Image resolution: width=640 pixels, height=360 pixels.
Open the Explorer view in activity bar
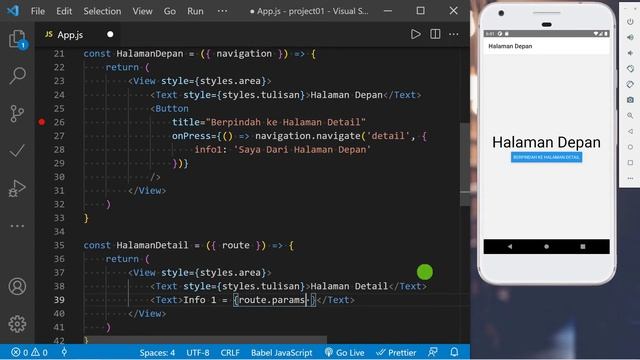[x=17, y=40]
